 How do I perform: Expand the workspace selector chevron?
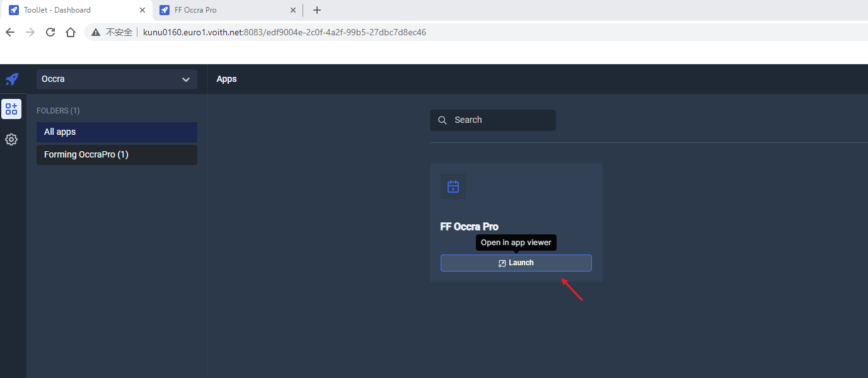tap(186, 79)
